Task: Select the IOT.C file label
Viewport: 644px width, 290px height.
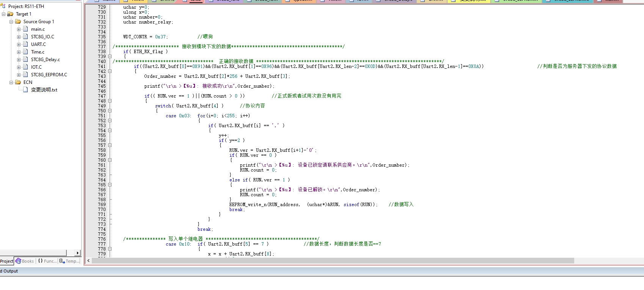Action: point(36,67)
